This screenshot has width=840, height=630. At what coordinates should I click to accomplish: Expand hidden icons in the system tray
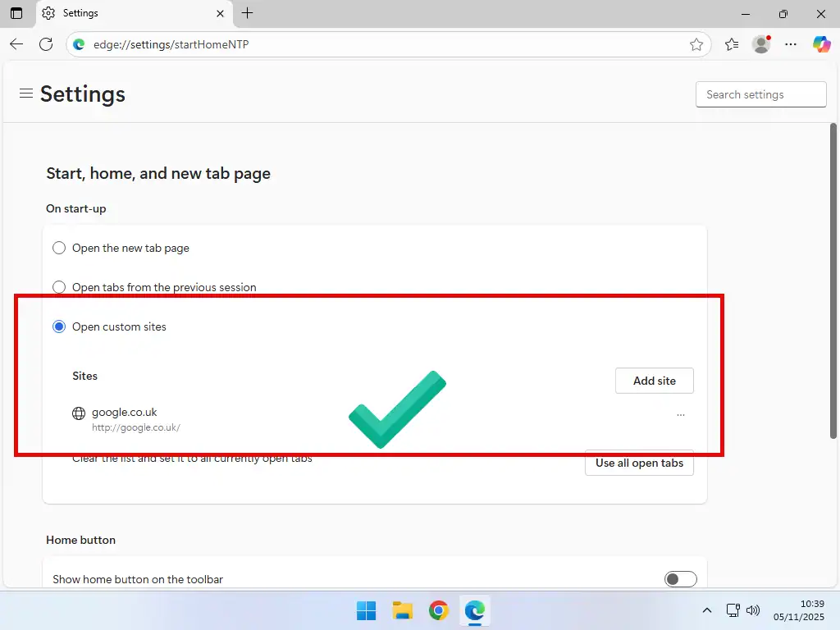[706, 610]
